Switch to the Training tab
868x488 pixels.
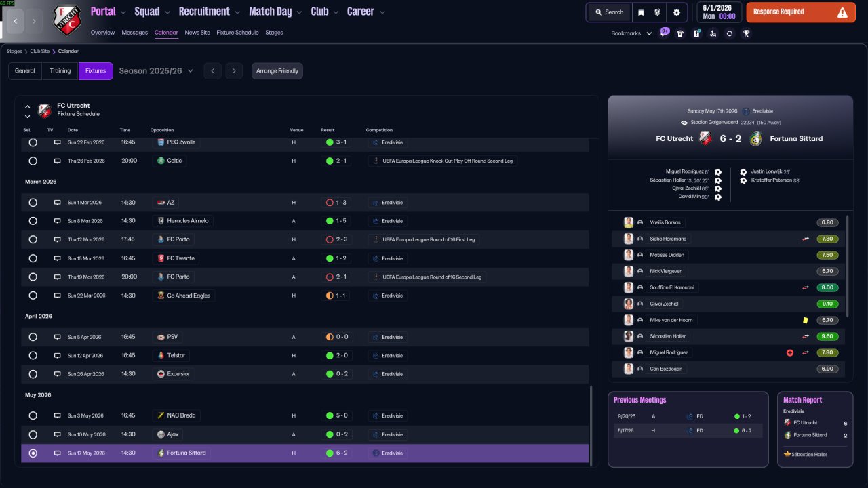click(x=60, y=71)
